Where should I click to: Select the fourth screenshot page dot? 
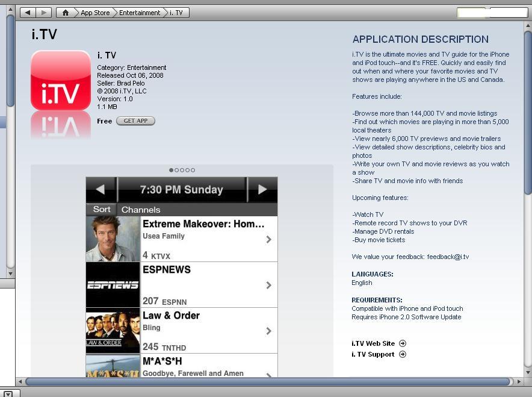click(187, 170)
